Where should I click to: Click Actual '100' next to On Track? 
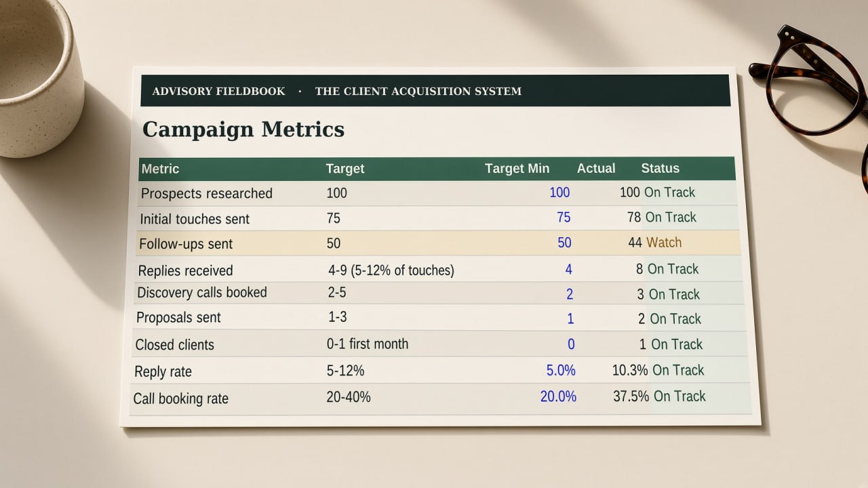point(630,192)
